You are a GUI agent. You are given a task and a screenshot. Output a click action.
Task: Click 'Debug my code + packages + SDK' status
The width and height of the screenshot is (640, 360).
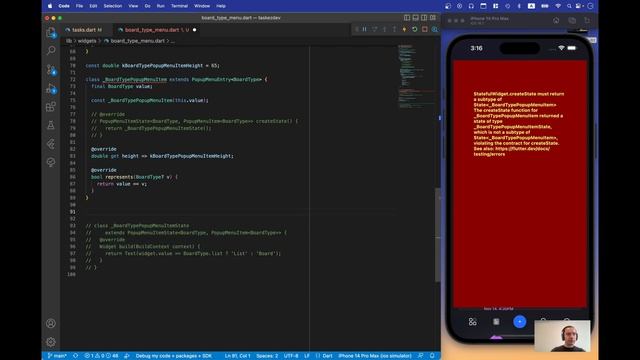[x=173, y=356]
